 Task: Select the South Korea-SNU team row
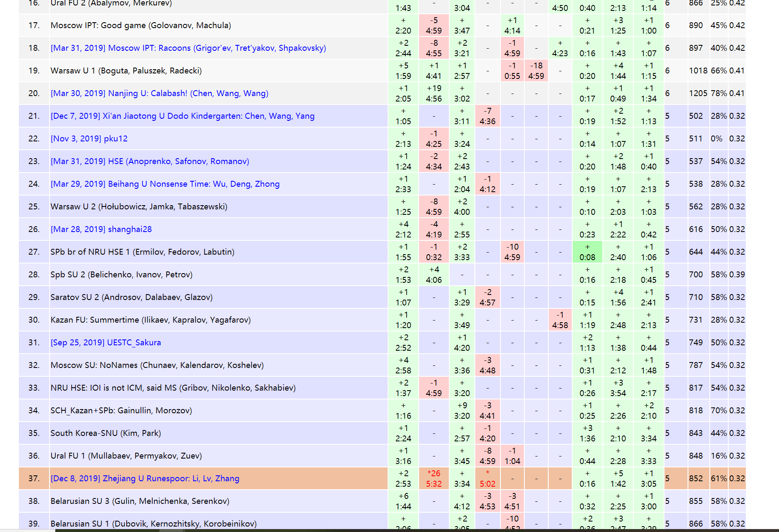(106, 433)
